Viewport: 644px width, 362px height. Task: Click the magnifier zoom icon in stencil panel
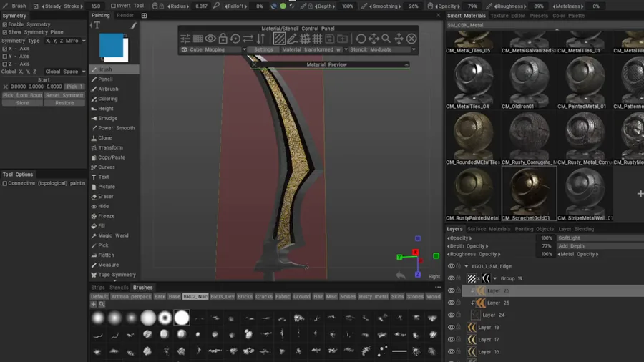[386, 39]
